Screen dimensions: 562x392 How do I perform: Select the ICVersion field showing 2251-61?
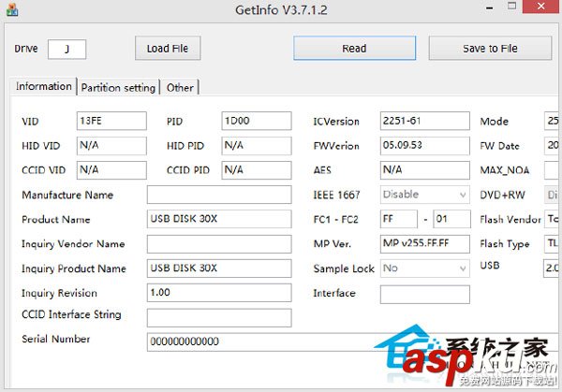coord(424,121)
